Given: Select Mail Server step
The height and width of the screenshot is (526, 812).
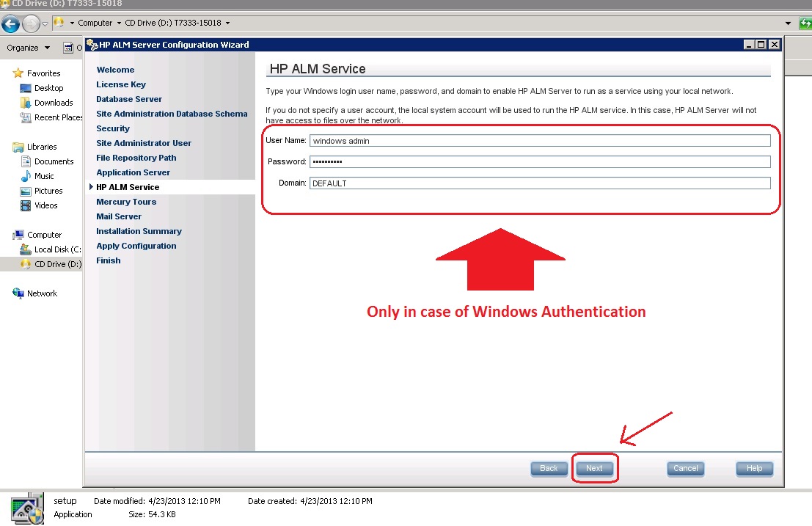Looking at the screenshot, I should [119, 216].
